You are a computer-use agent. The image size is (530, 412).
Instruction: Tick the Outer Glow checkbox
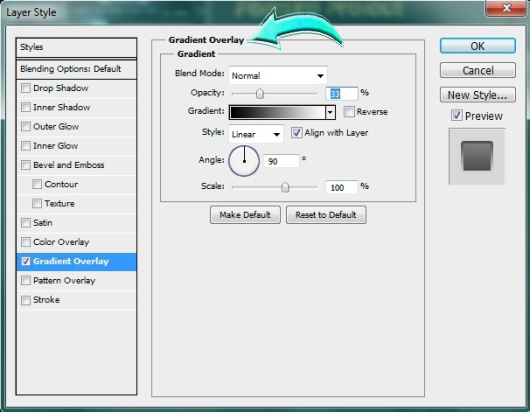click(x=26, y=127)
